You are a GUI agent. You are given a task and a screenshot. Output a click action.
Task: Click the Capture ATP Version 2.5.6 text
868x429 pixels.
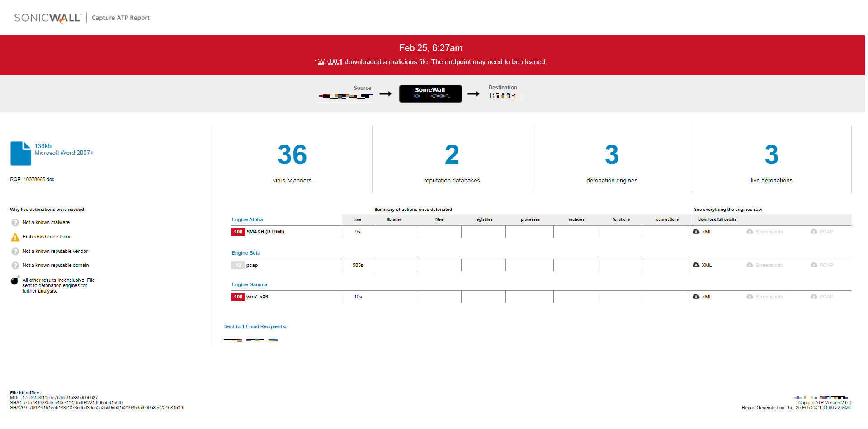(825, 403)
